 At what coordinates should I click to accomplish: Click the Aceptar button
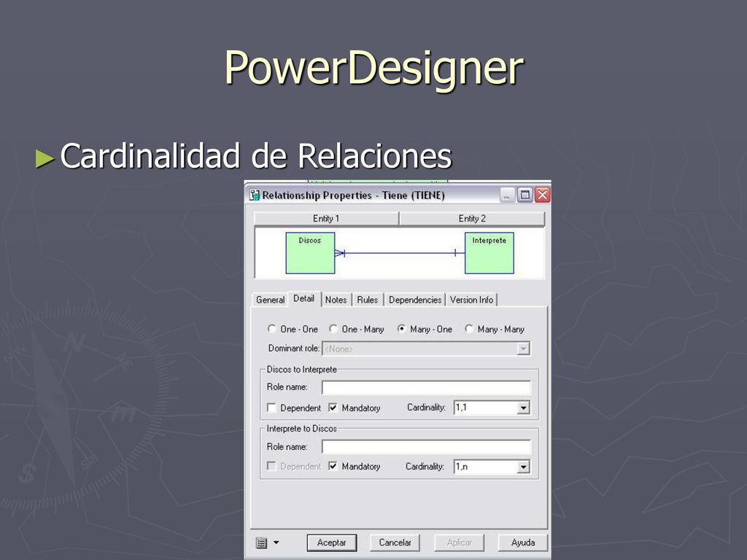[332, 542]
